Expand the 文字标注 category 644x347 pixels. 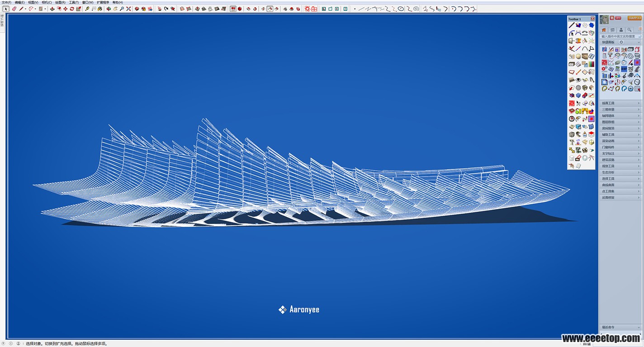620,153
